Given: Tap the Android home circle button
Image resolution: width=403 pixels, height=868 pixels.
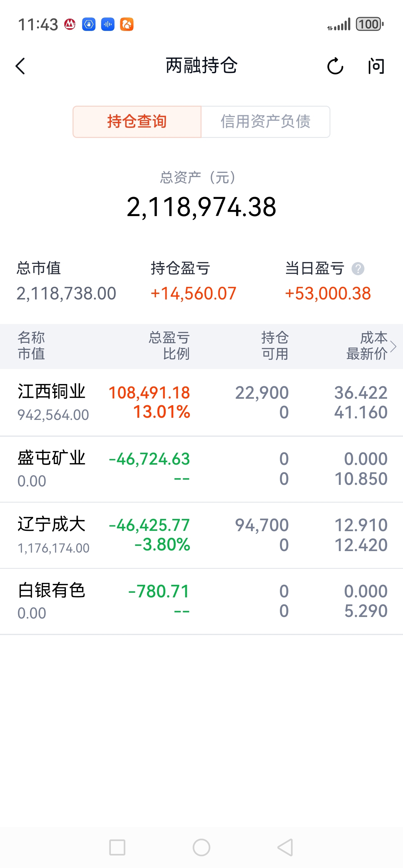Looking at the screenshot, I should [x=201, y=847].
